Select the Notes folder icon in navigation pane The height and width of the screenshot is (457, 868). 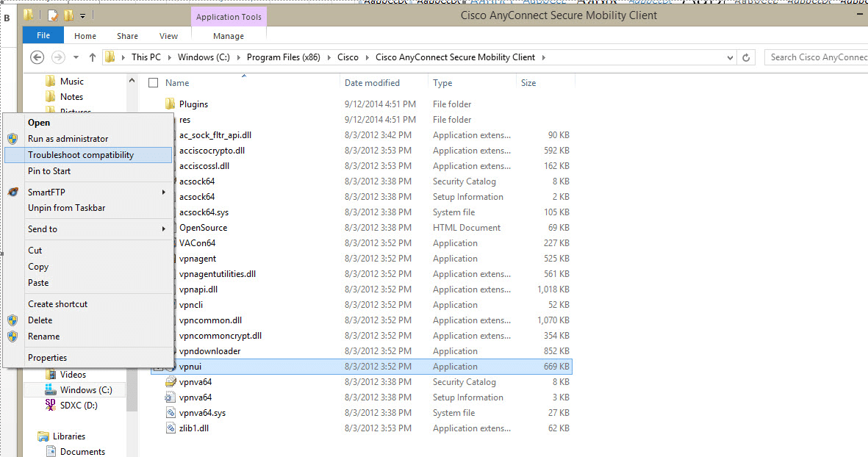[51, 97]
